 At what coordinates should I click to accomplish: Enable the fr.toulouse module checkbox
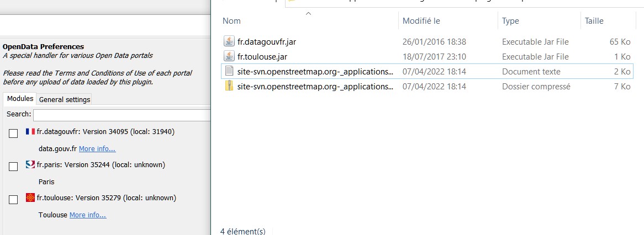[x=14, y=200]
